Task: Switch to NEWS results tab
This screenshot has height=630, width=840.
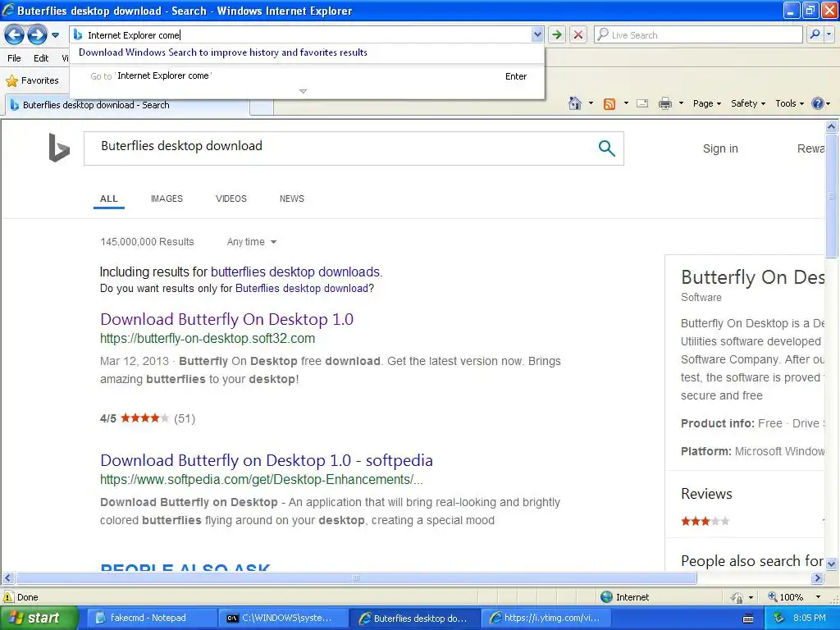Action: tap(291, 199)
